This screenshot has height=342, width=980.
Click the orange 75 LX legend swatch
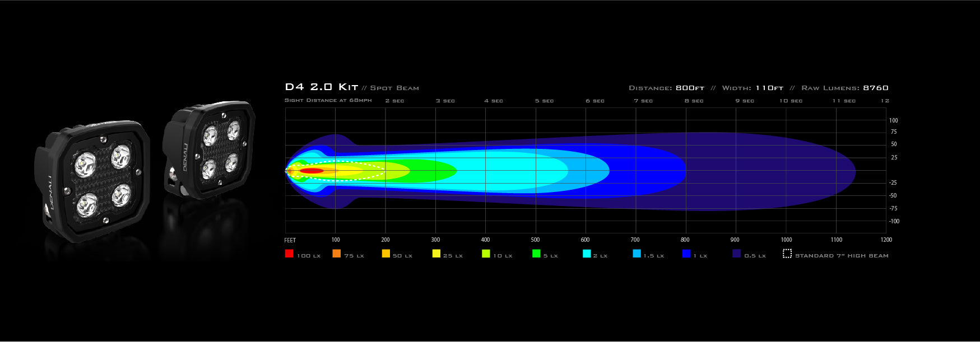[336, 254]
